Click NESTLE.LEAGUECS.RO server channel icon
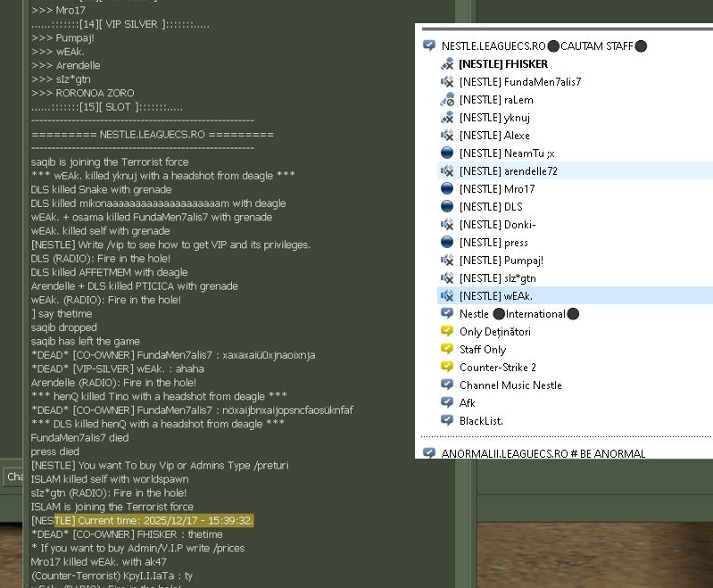 click(x=429, y=46)
